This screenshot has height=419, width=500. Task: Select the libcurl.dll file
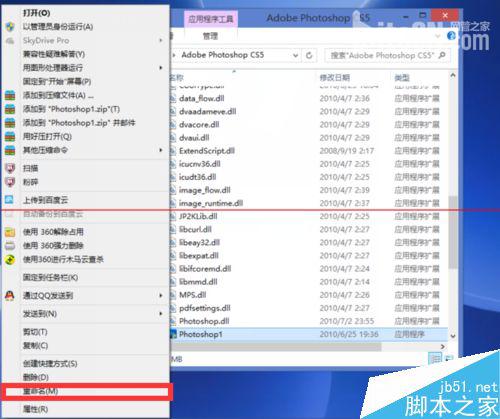(195, 229)
